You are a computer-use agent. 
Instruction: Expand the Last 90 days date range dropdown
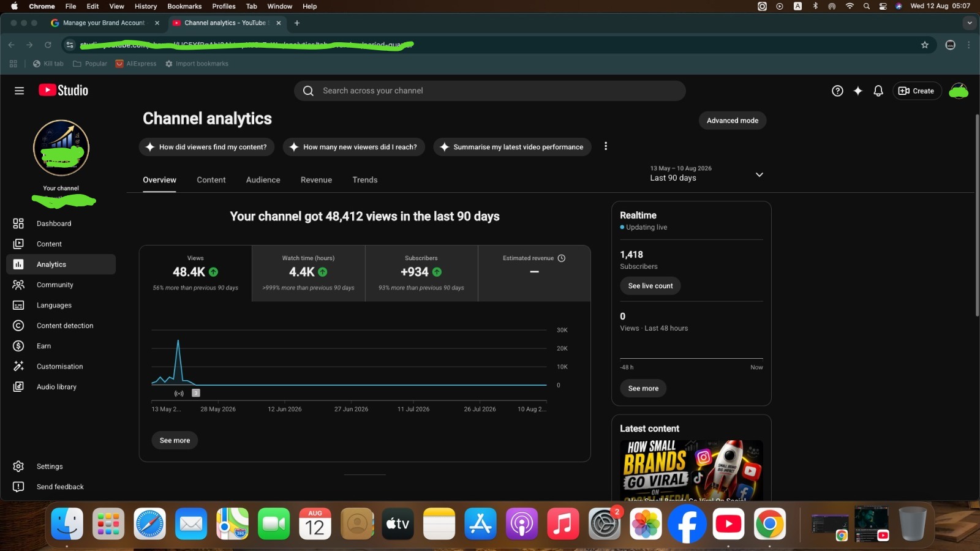(x=707, y=174)
